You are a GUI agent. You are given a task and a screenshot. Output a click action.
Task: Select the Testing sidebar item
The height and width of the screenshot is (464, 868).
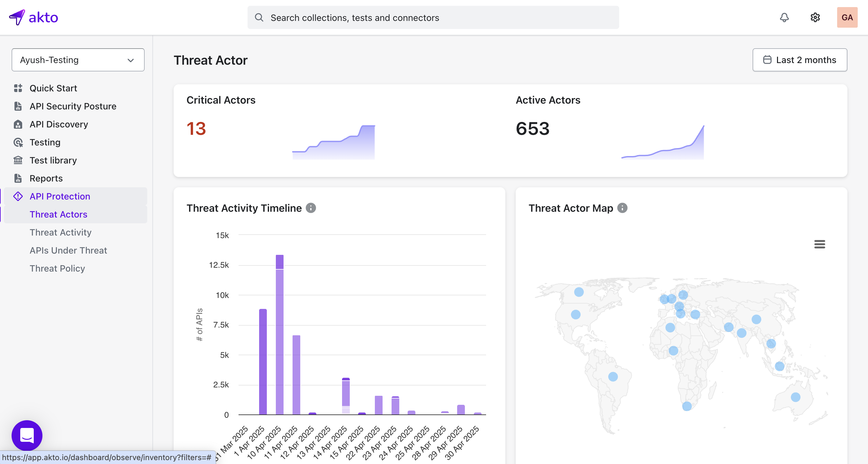tap(45, 142)
